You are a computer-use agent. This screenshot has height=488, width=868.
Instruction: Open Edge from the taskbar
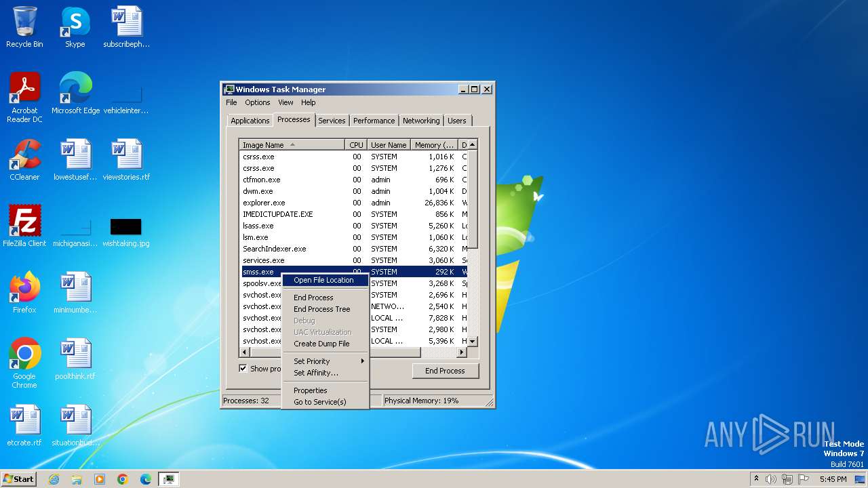tap(146, 479)
